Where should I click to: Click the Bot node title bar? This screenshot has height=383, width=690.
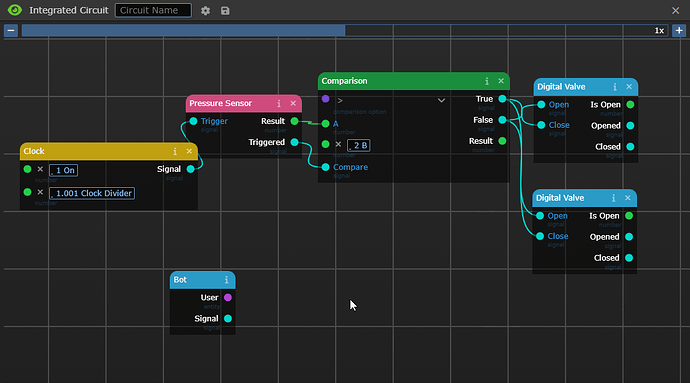(x=202, y=280)
